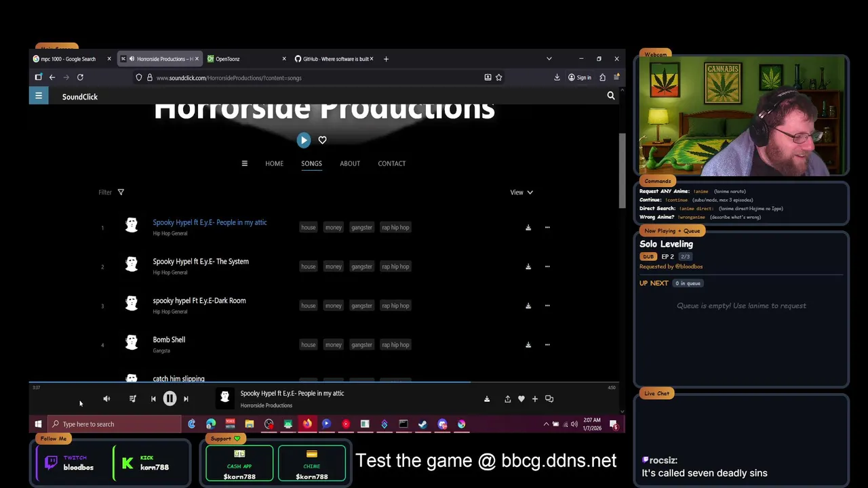Open the 'Bomb Shell' song
Image resolution: width=868 pixels, height=488 pixels.
[169, 340]
